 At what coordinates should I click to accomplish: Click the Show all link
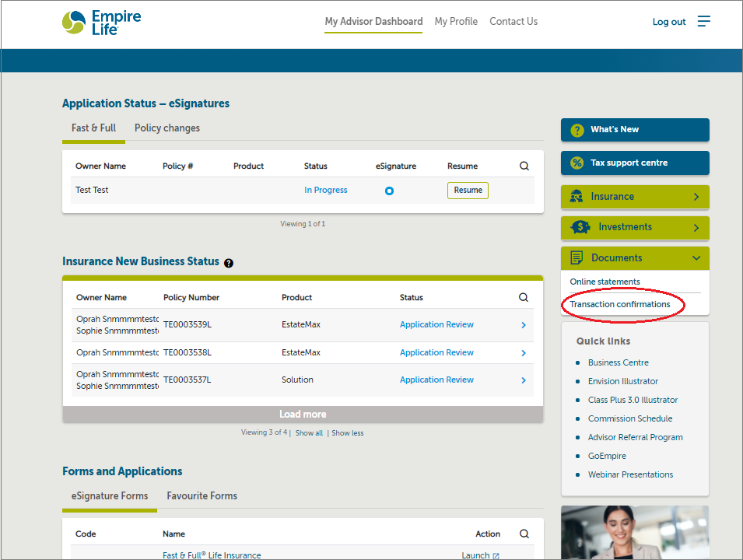[x=309, y=433]
